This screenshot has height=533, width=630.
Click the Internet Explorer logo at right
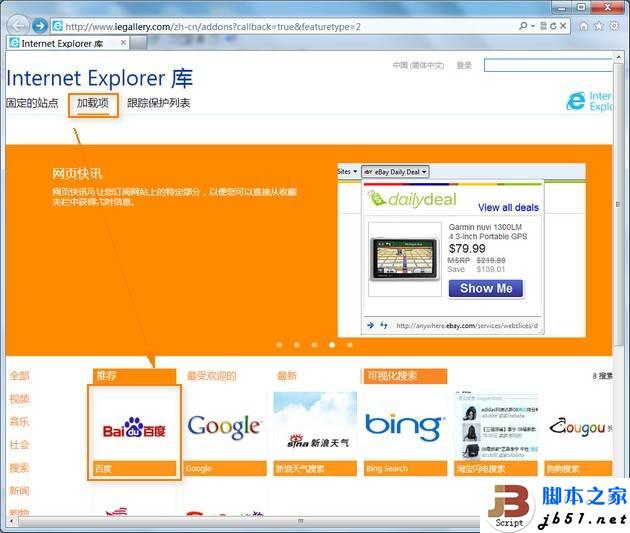point(589,101)
